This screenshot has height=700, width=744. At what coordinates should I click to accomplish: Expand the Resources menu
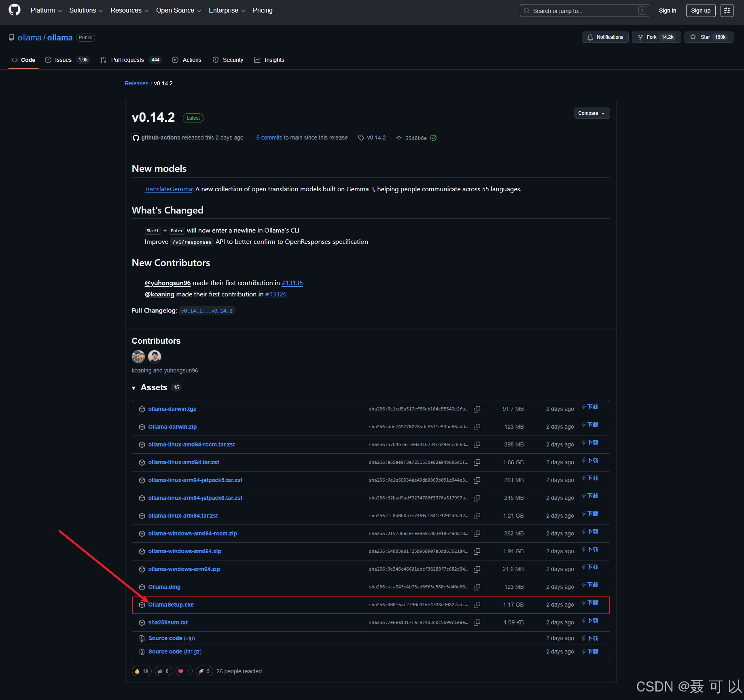[x=129, y=11]
